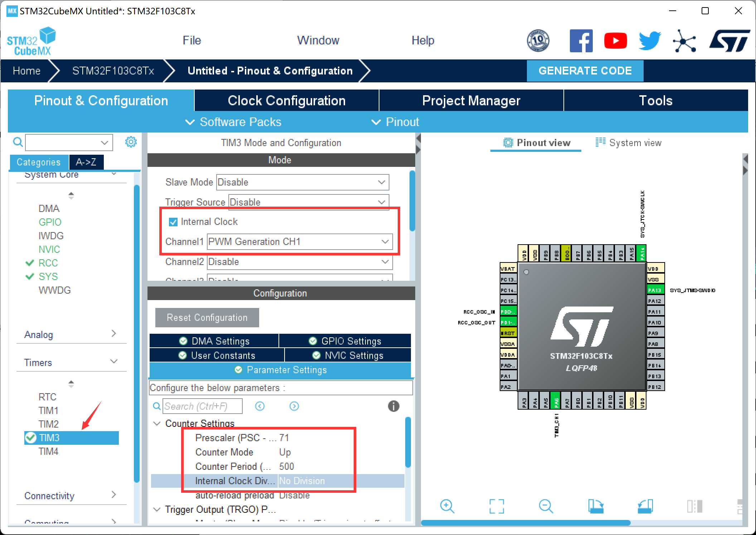Select TIM2 in the Timers list
This screenshot has height=535, width=756.
(48, 424)
